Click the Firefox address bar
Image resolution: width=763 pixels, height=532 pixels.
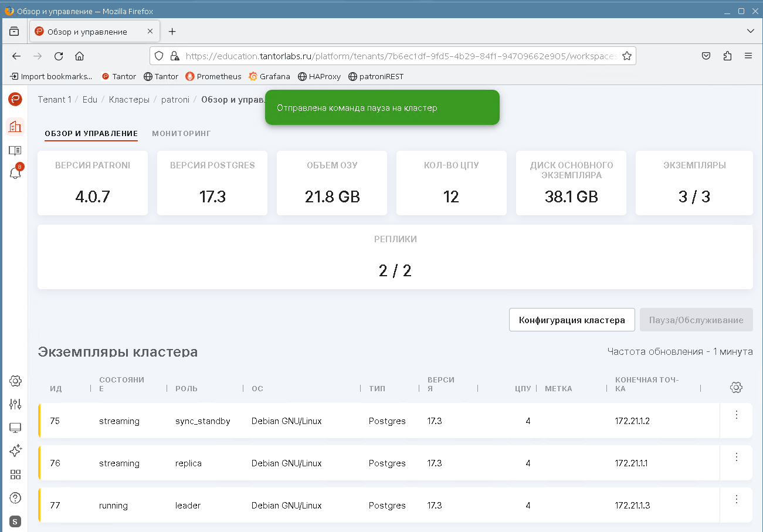399,56
